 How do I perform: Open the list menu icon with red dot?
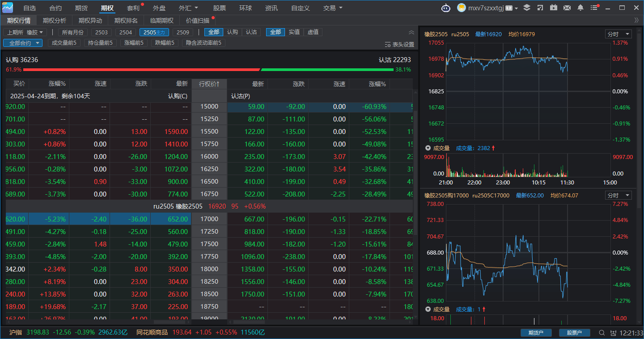[x=594, y=8]
